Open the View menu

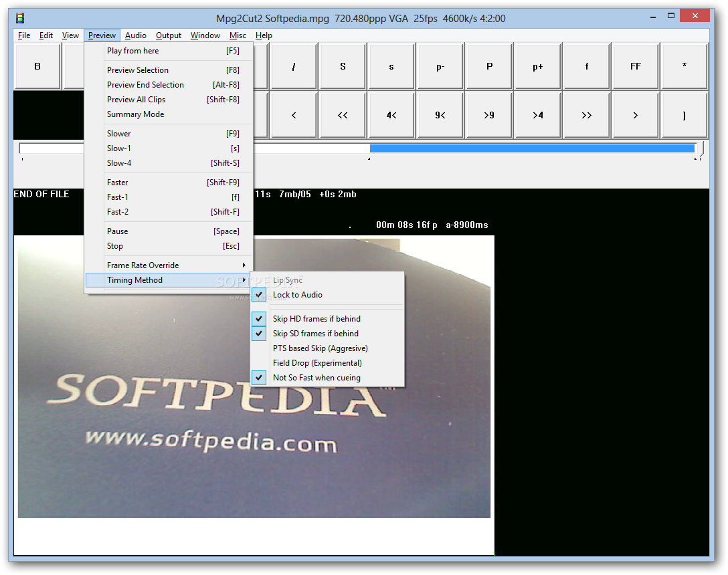pyautogui.click(x=70, y=35)
